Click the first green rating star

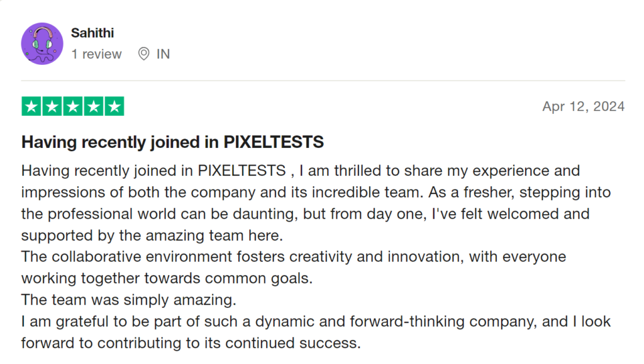[31, 106]
